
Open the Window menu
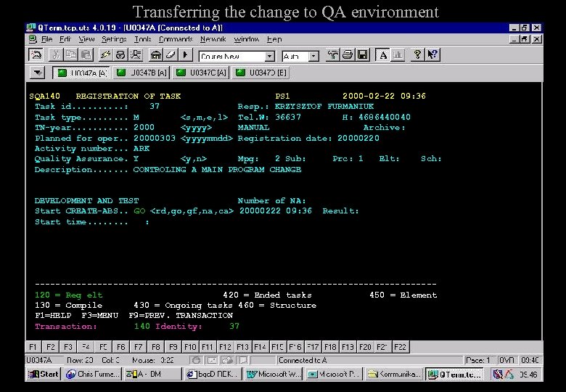tap(247, 39)
